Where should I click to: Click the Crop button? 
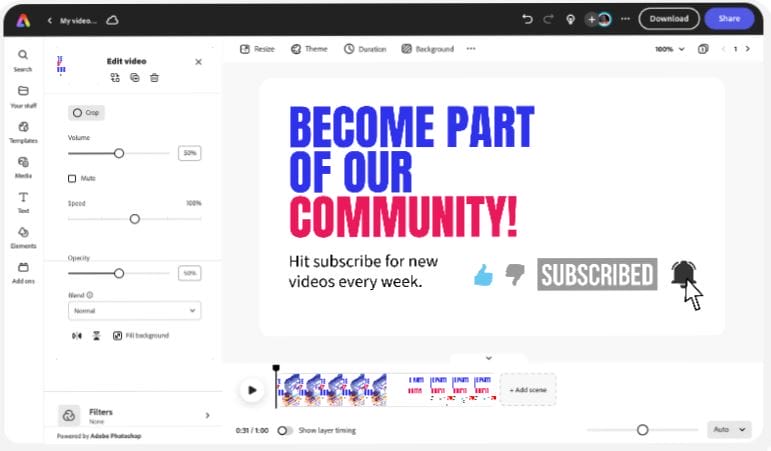(x=86, y=113)
